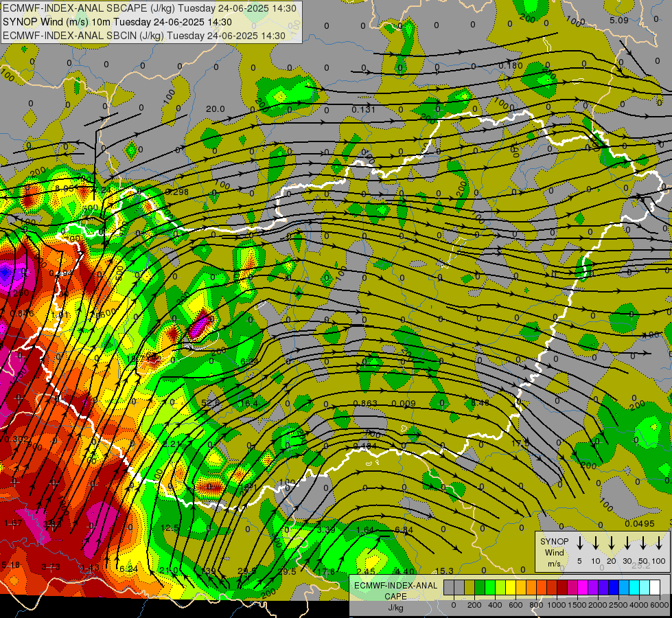Click the SBCAPE title line in the header
The image size is (672, 618).
pyautogui.click(x=150, y=8)
